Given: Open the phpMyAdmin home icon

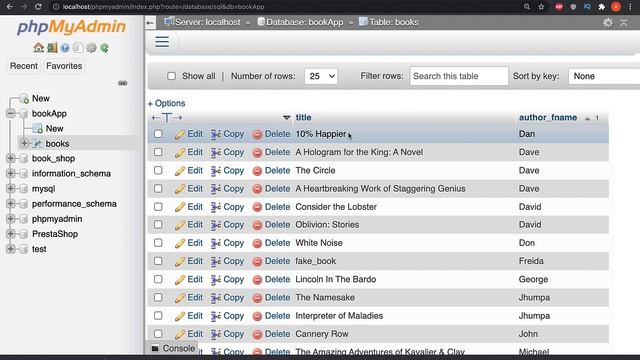Looking at the screenshot, I should [39, 48].
